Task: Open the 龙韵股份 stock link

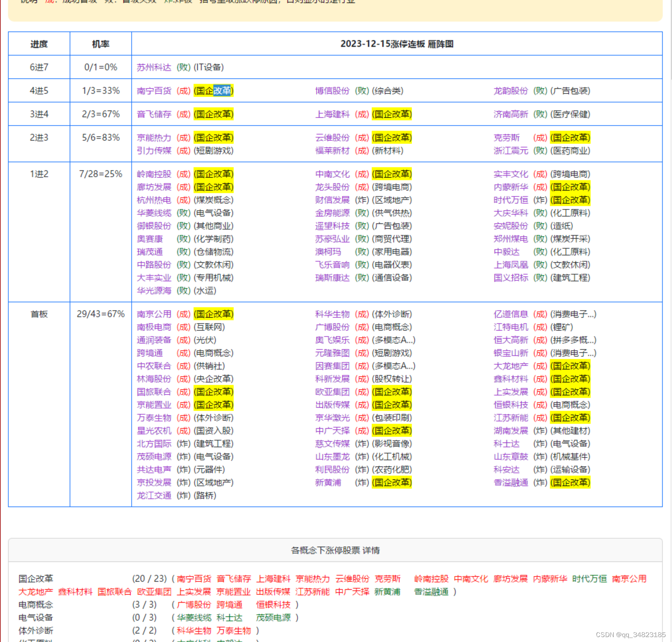Action: (510, 90)
